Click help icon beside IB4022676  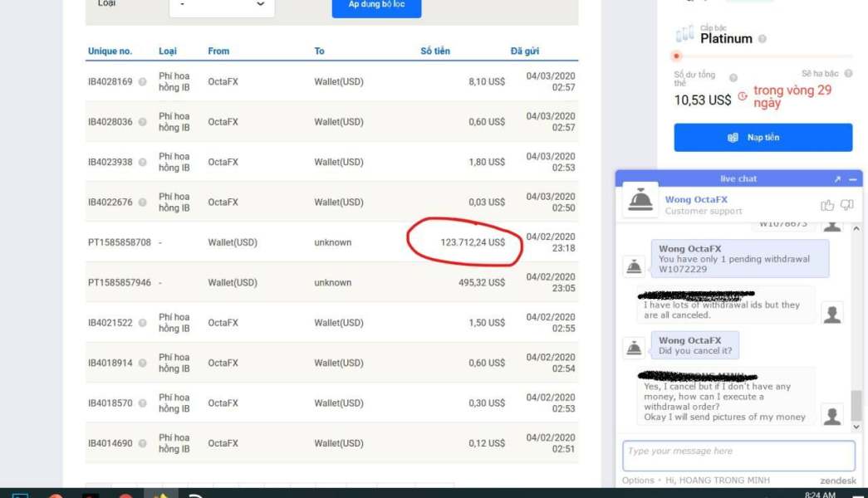point(142,203)
